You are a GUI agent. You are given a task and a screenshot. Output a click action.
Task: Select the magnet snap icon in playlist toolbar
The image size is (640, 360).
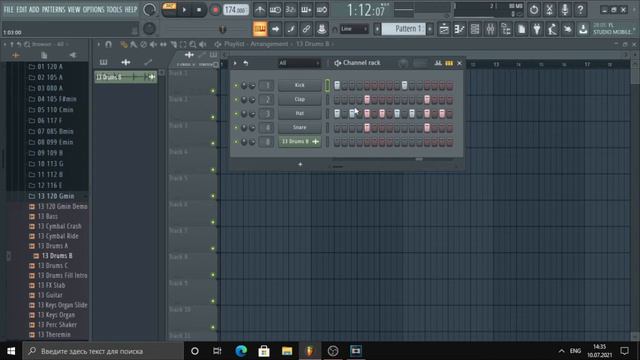108,44
